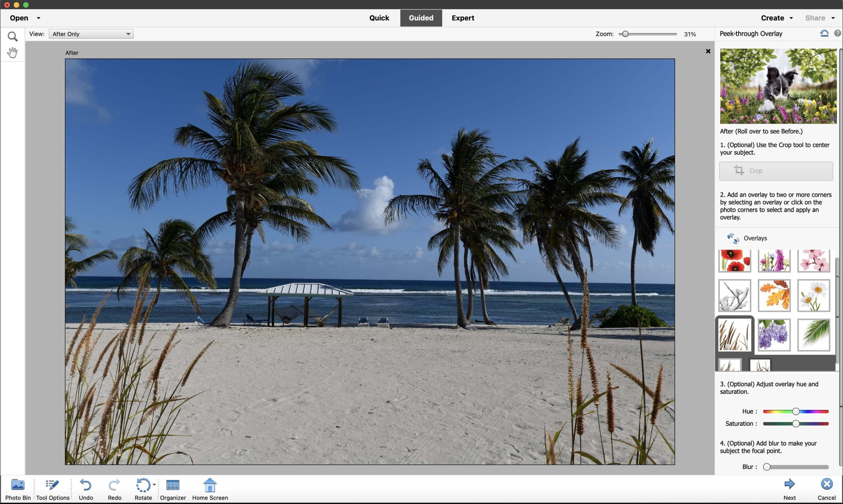
Task: Select the Hand tool icon
Action: point(12,52)
